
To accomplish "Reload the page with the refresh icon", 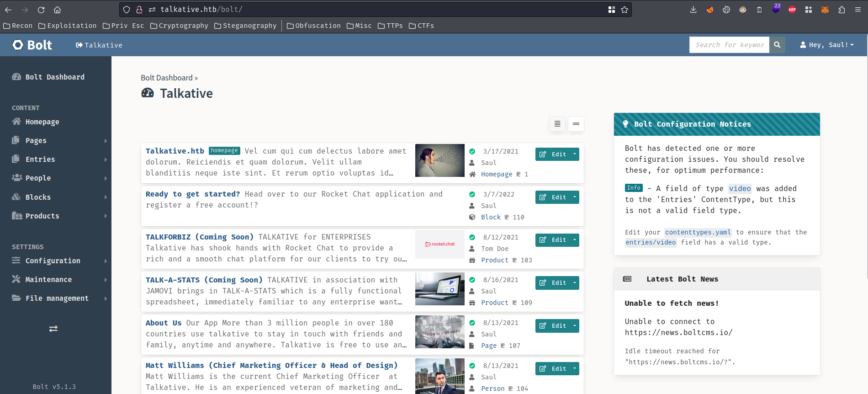I will [x=41, y=10].
